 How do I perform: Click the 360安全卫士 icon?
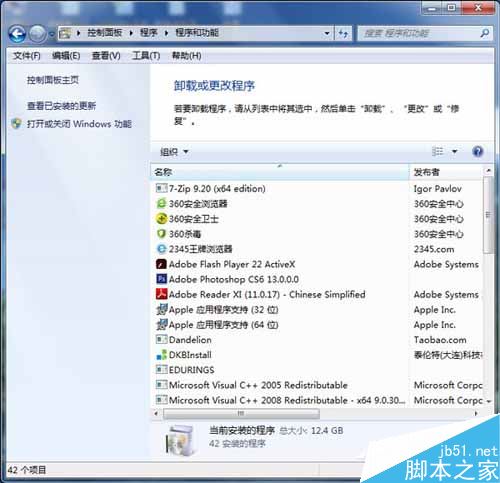[162, 219]
